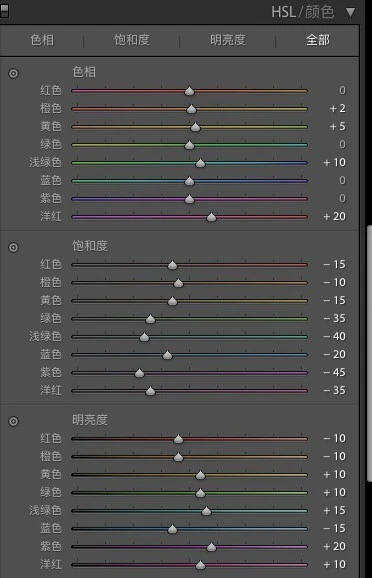Viewport: 372px width, 578px height.
Task: Activate the 饱和度 targeted adjustment tool
Action: click(x=13, y=247)
